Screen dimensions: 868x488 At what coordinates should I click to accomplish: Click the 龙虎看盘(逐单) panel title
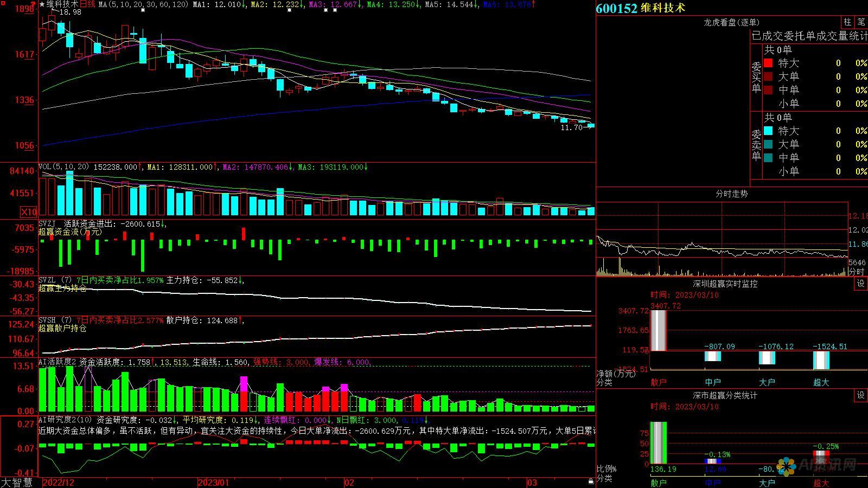pyautogui.click(x=732, y=22)
